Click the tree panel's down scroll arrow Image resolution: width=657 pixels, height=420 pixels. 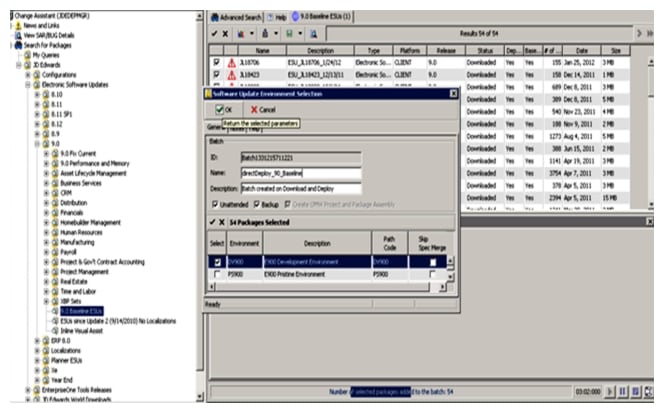pyautogui.click(x=199, y=396)
